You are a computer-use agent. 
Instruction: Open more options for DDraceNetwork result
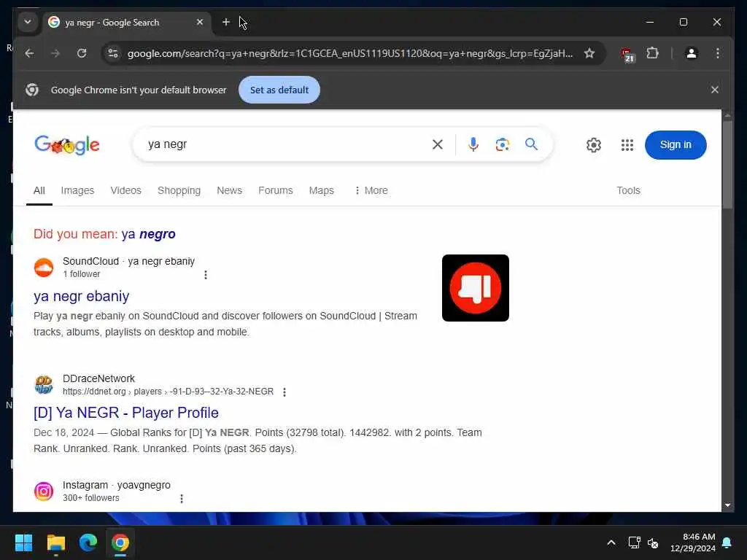(x=285, y=392)
